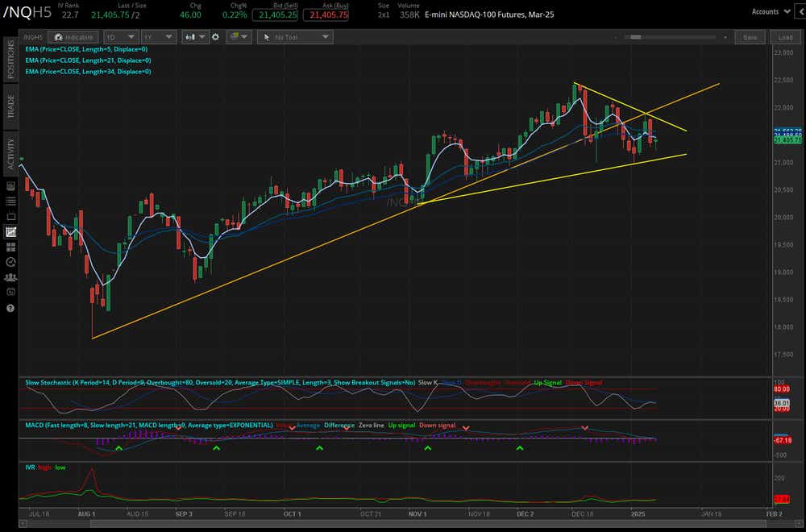Open the chat rooms people icon in sidebar
806x532 pixels.
tap(10, 277)
